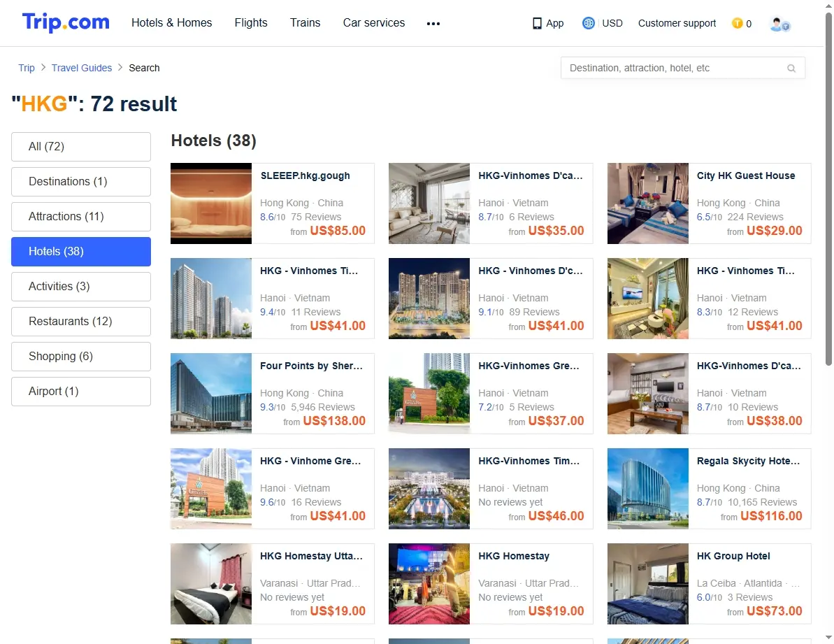The width and height of the screenshot is (834, 644).
Task: Go to Trip breadcrumb link
Action: (x=27, y=68)
